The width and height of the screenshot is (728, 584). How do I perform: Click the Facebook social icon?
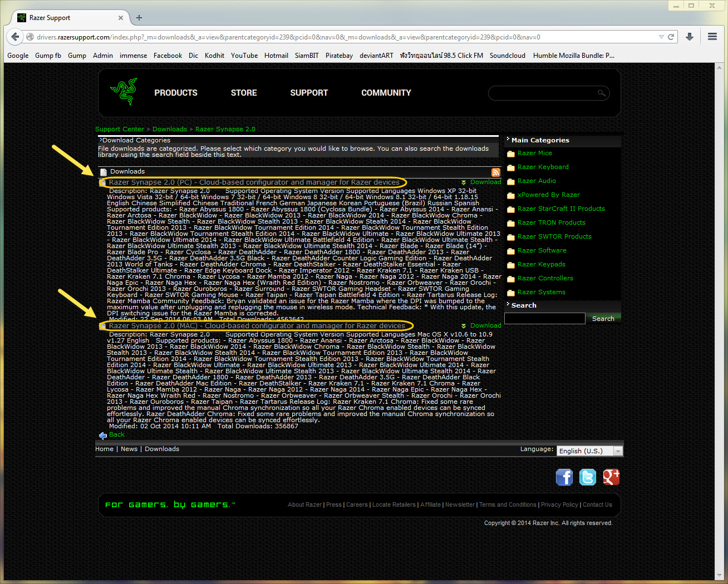pos(564,477)
